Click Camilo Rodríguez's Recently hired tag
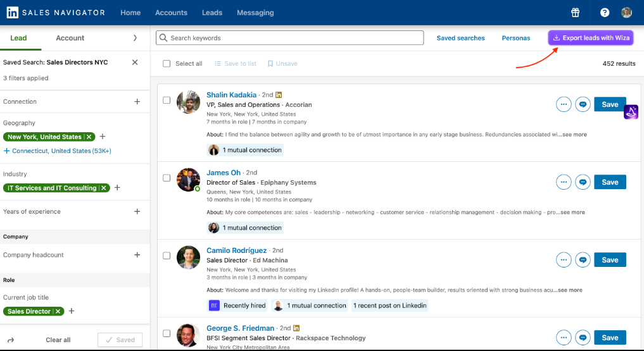The width and height of the screenshot is (644, 351). pos(238,305)
